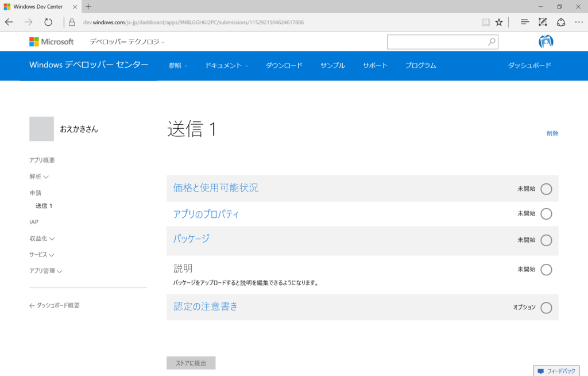Image resolution: width=588 pixels, height=376 pixels.
Task: Open 認定の注意書き section
Action: coord(206,306)
